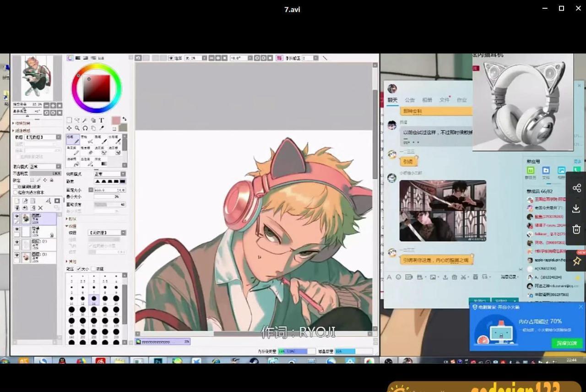Open 群日历 app icon in QQ group panel
586x392 pixels.
pyautogui.click(x=530, y=173)
